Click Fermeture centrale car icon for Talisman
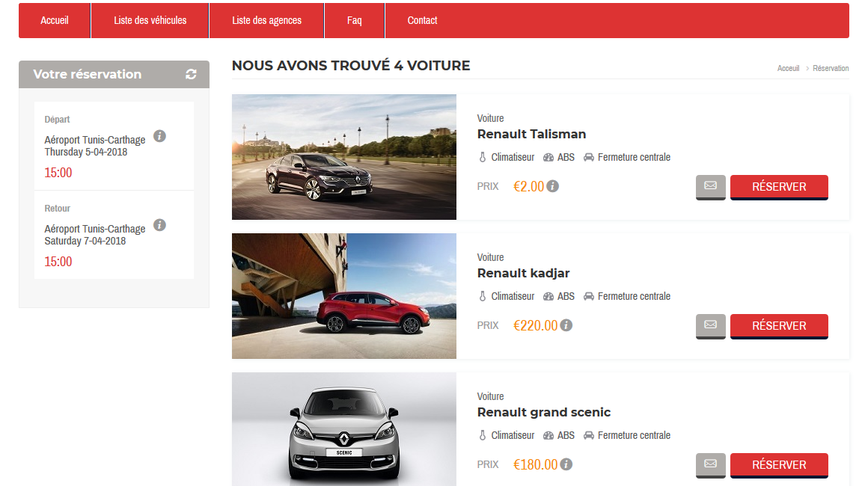Screen dimensions: 868x486 tap(588, 158)
